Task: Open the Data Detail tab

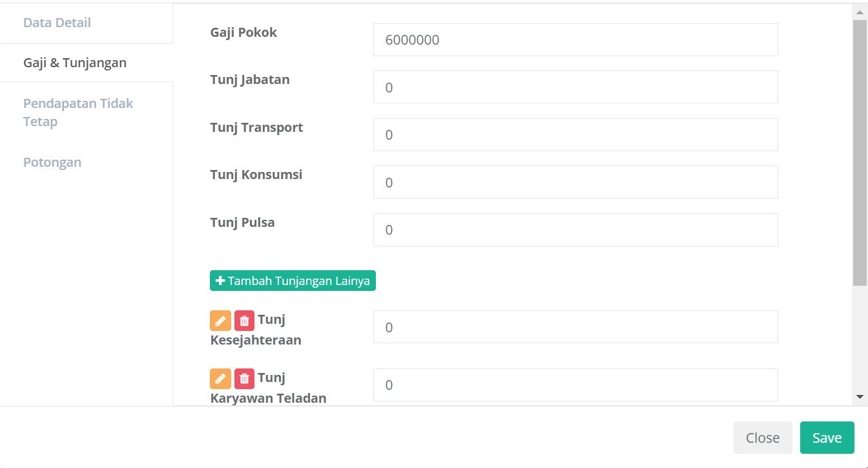Action: pos(57,23)
